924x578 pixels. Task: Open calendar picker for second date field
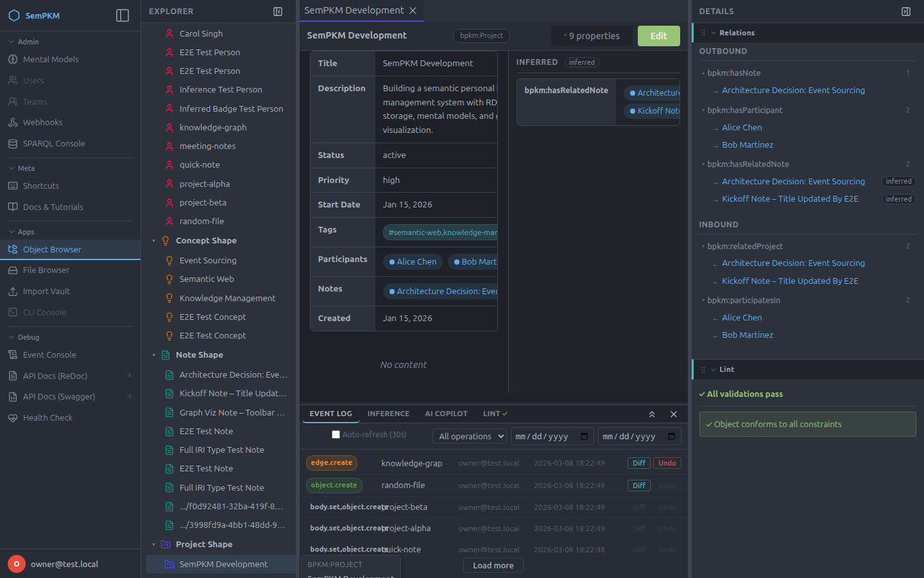672,436
